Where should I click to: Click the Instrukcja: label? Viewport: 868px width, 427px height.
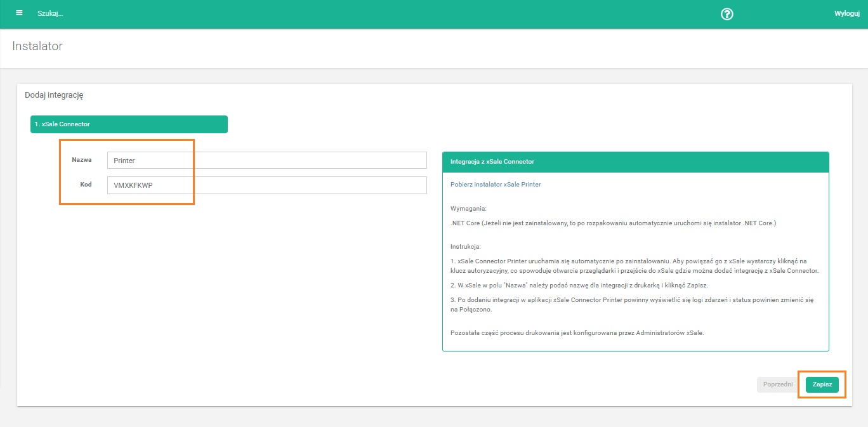466,246
